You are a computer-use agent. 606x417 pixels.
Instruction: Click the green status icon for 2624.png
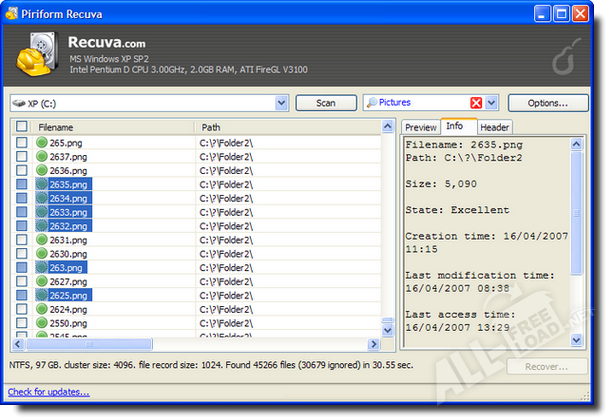[x=42, y=310]
